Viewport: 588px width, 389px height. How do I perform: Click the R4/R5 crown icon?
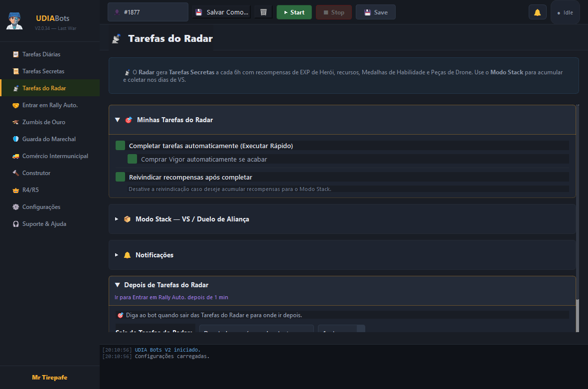click(16, 190)
